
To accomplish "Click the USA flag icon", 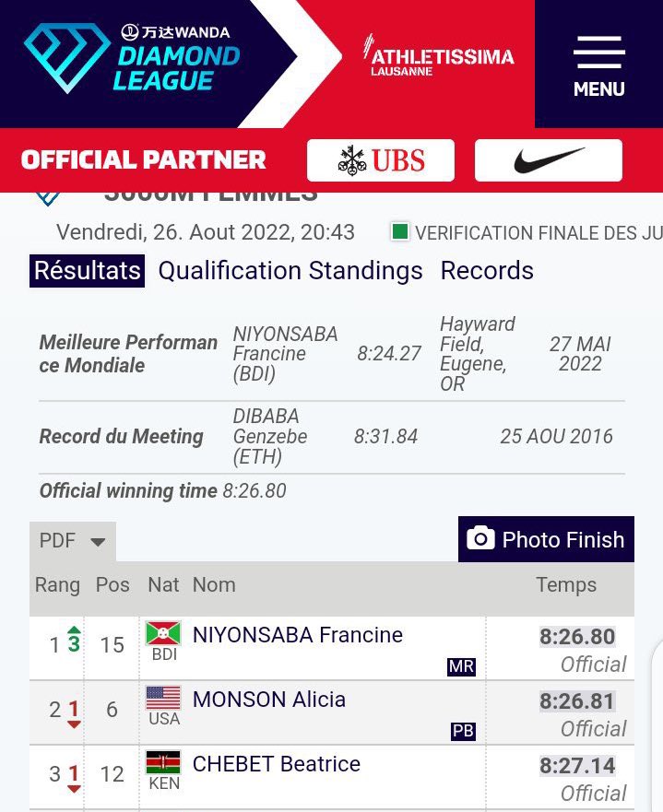I will tap(163, 698).
